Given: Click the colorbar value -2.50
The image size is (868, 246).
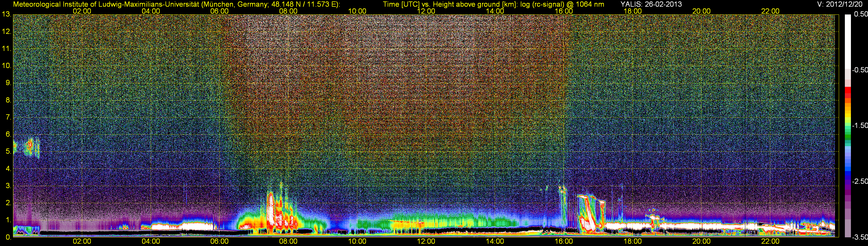Looking at the screenshot, I should (860, 181).
